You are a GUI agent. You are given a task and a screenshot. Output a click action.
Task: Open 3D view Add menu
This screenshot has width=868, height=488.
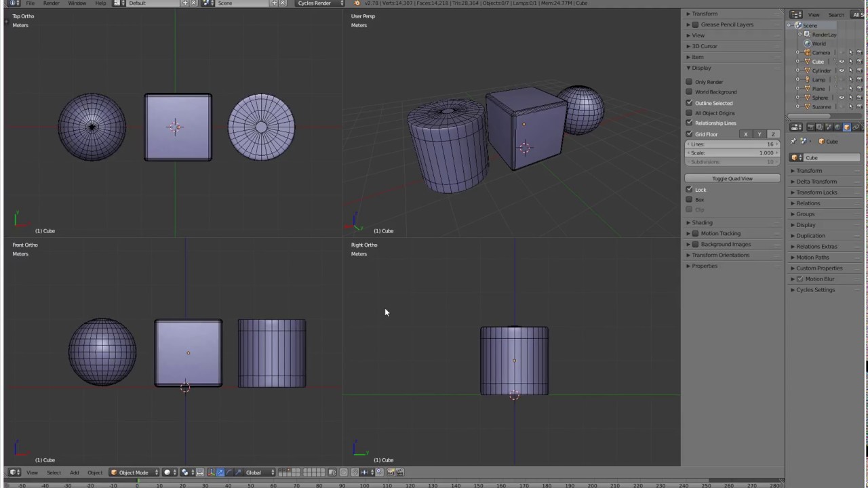(74, 472)
